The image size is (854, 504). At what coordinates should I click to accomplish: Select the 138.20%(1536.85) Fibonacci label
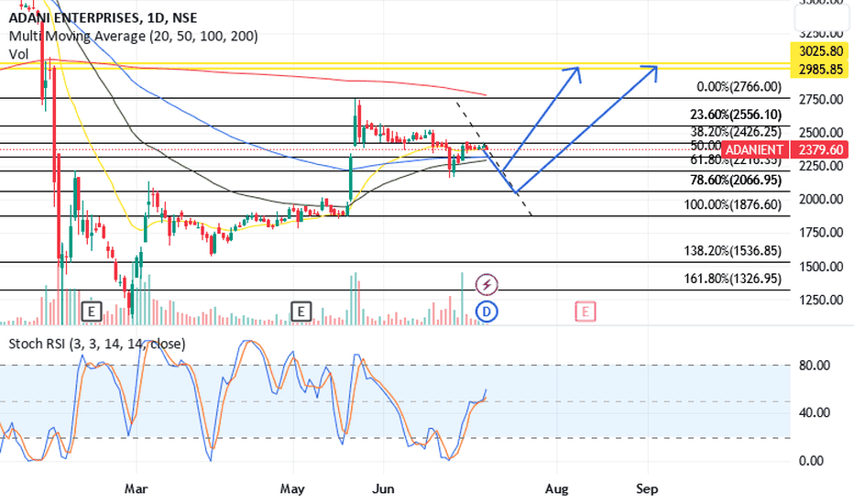click(732, 251)
